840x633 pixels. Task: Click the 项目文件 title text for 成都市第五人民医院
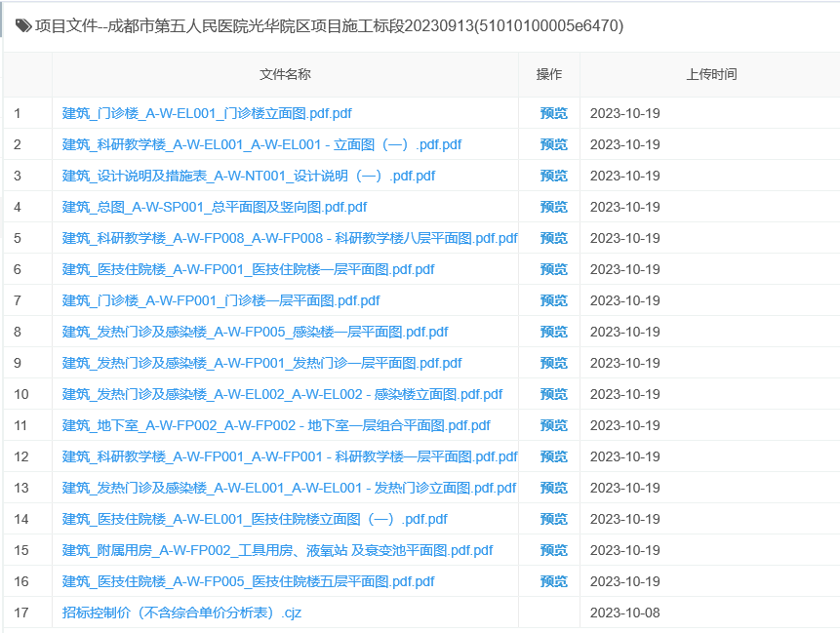329,25
